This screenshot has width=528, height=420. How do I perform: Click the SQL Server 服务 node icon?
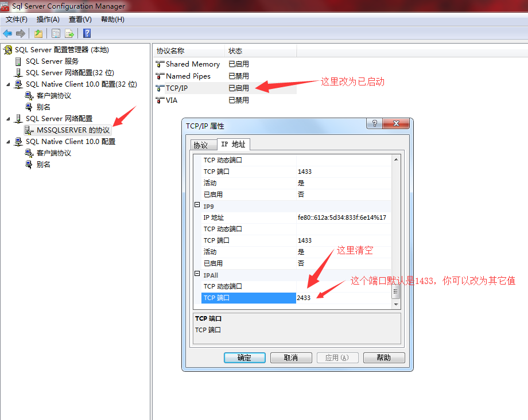(18, 61)
